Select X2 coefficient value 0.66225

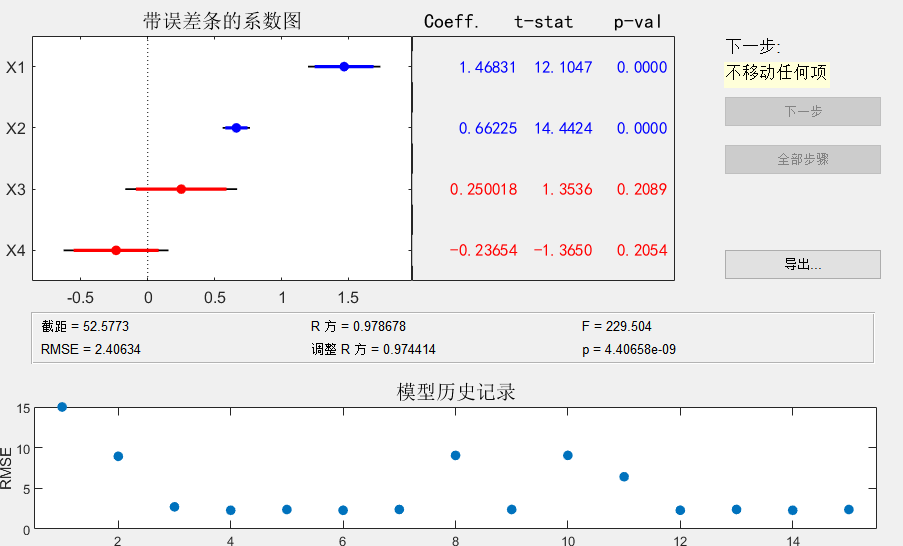487,128
